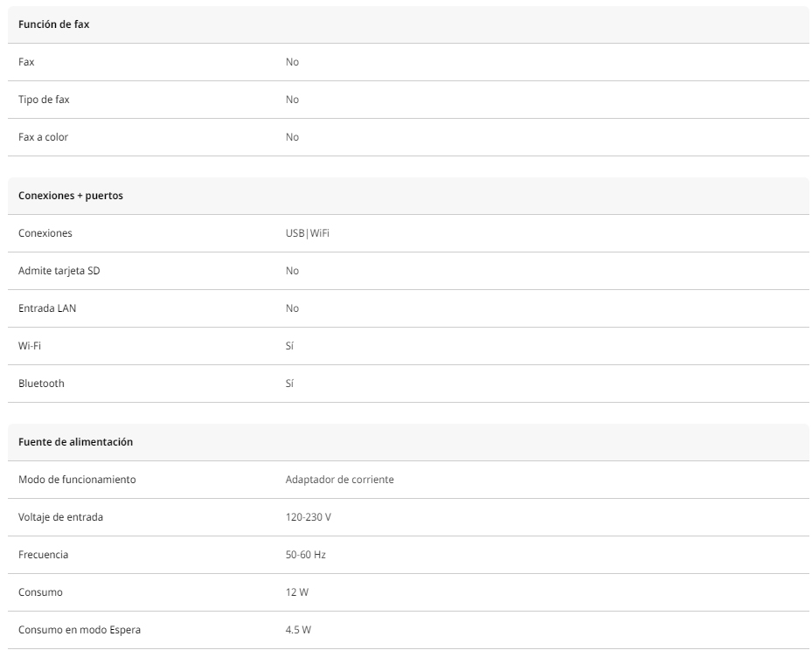Select the Sí value for Bluetooth
812x657 pixels.
click(x=289, y=384)
